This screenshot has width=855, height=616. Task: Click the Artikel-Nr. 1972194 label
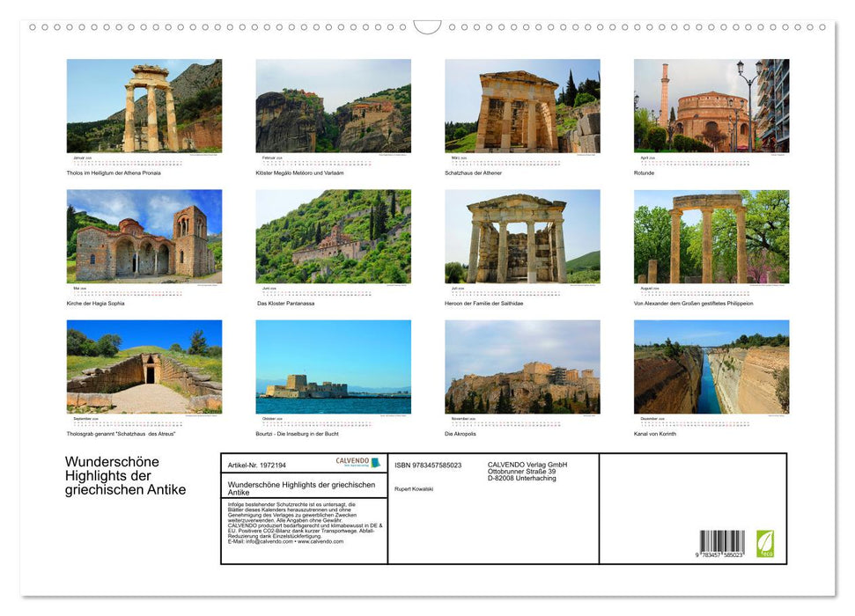(x=258, y=464)
